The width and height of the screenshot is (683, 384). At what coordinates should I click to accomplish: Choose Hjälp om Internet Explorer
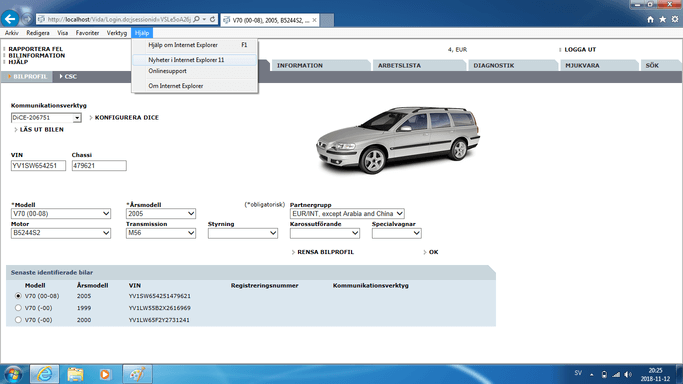(195, 45)
